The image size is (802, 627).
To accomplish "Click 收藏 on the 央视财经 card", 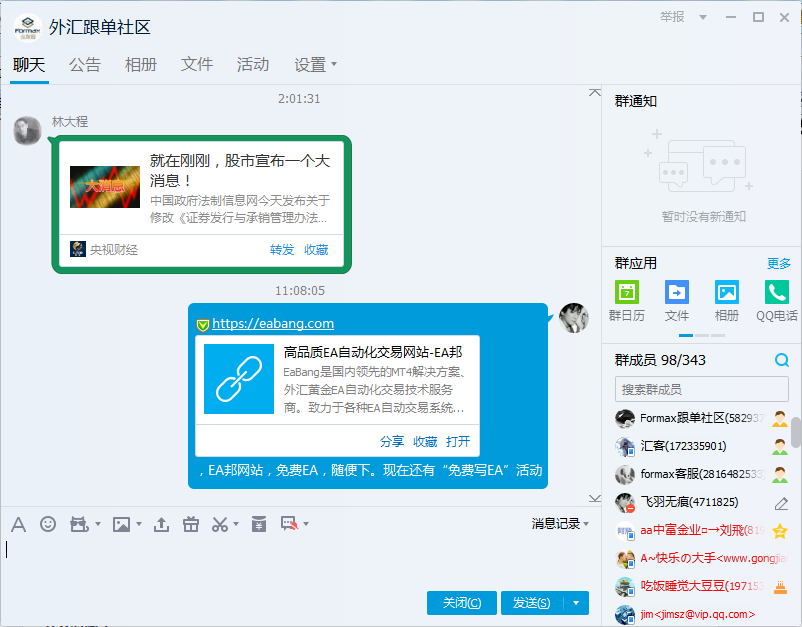I will click(316, 250).
